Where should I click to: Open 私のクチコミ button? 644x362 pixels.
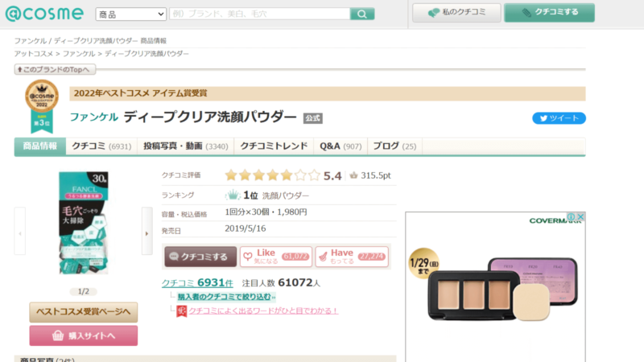(x=456, y=12)
